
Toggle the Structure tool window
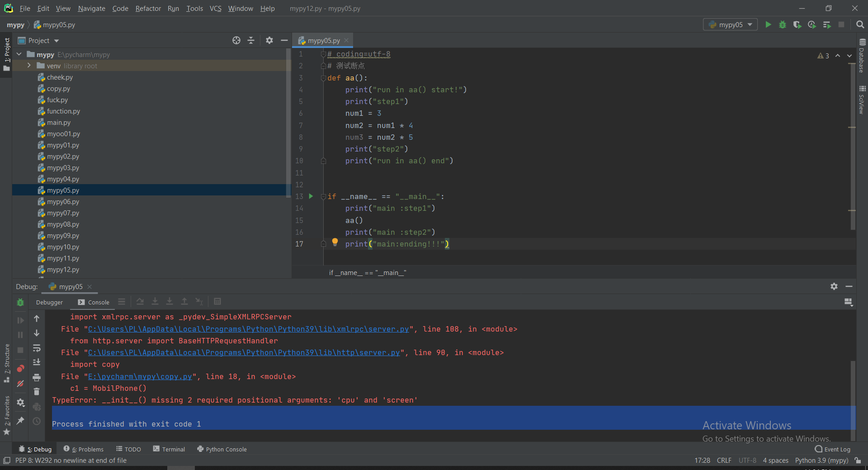pyautogui.click(x=6, y=363)
